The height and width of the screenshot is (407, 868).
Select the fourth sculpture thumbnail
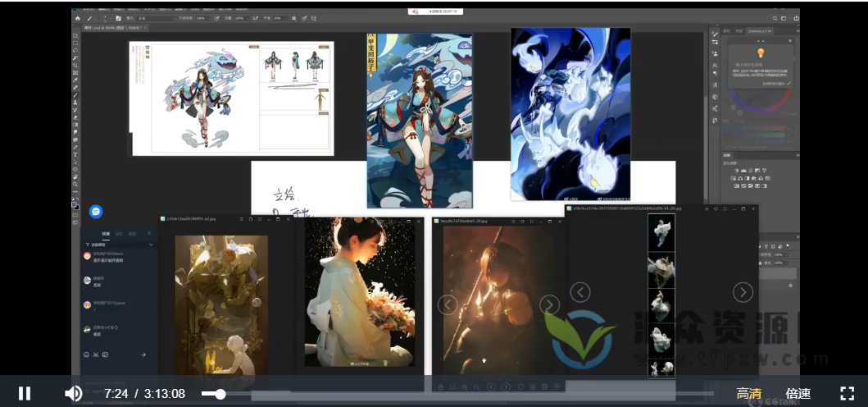[x=661, y=341]
